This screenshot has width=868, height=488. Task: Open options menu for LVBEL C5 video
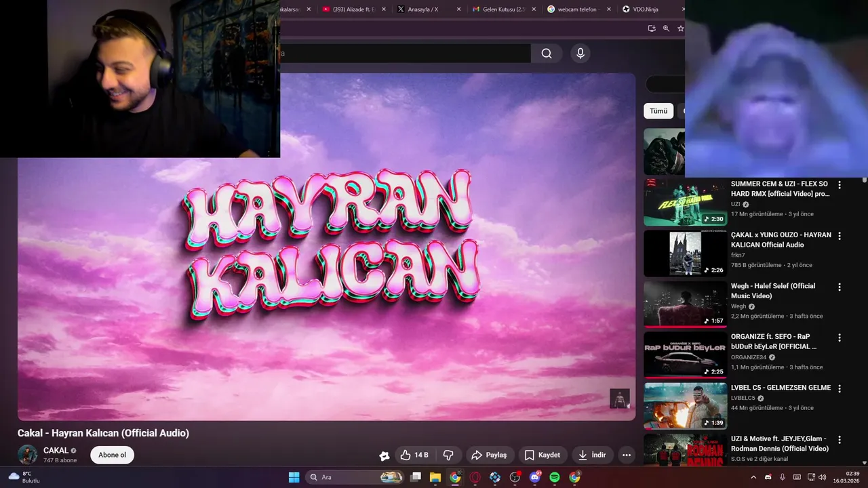click(840, 388)
